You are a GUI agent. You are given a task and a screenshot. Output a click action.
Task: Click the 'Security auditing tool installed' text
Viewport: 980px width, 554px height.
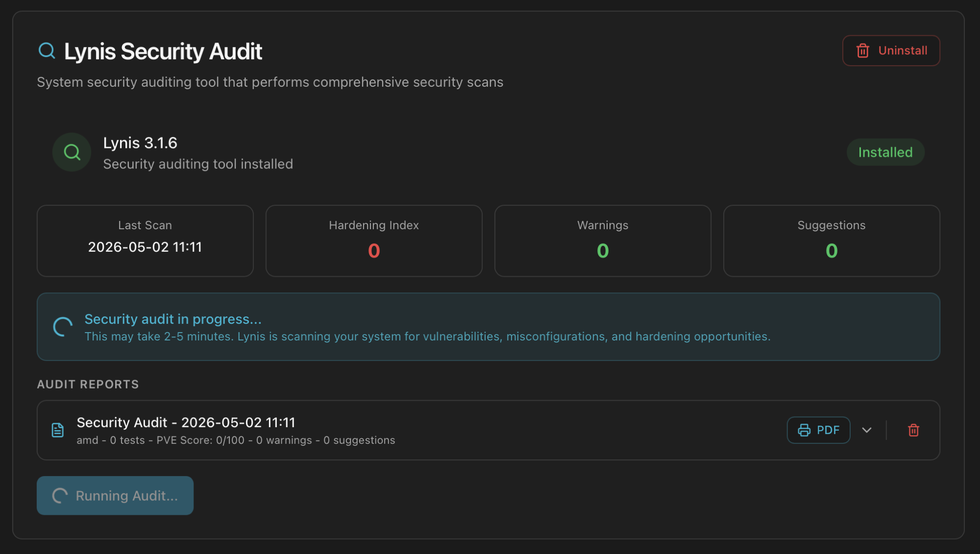[198, 164]
